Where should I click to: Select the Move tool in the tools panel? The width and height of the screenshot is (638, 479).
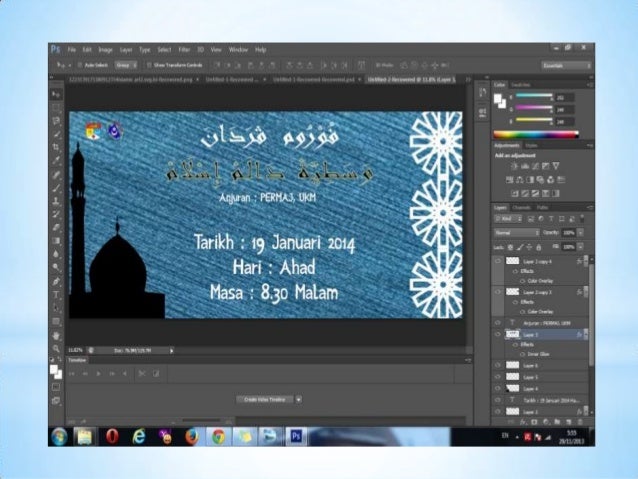point(56,94)
